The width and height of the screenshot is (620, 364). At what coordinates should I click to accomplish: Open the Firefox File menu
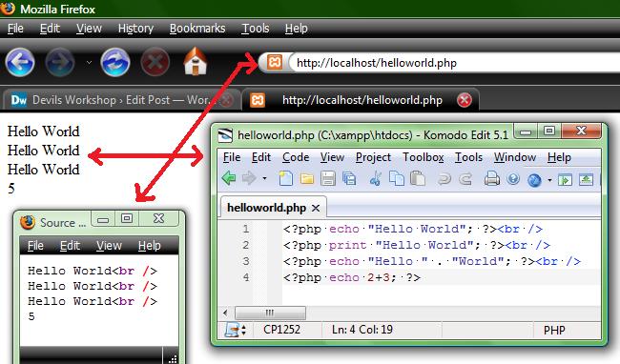point(15,29)
